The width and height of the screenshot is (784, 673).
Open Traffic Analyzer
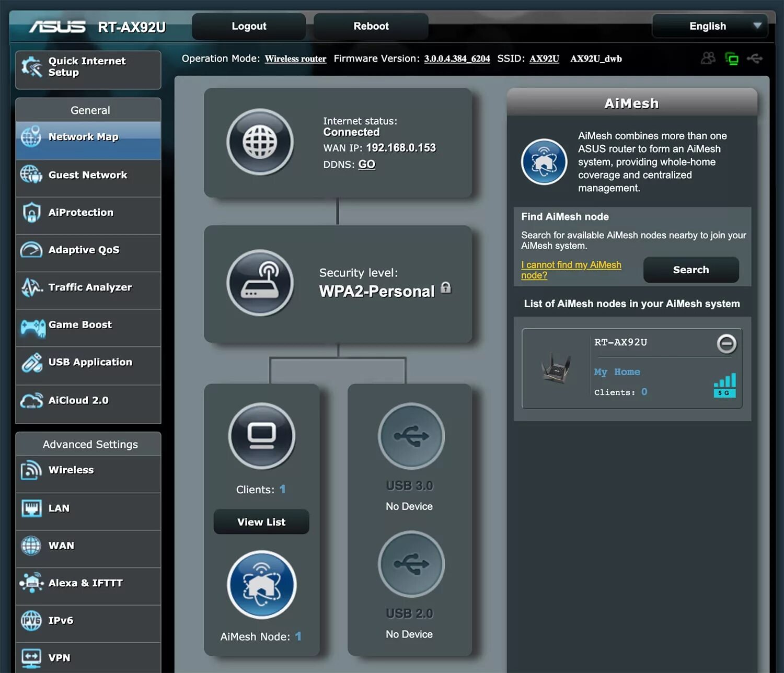tap(88, 291)
